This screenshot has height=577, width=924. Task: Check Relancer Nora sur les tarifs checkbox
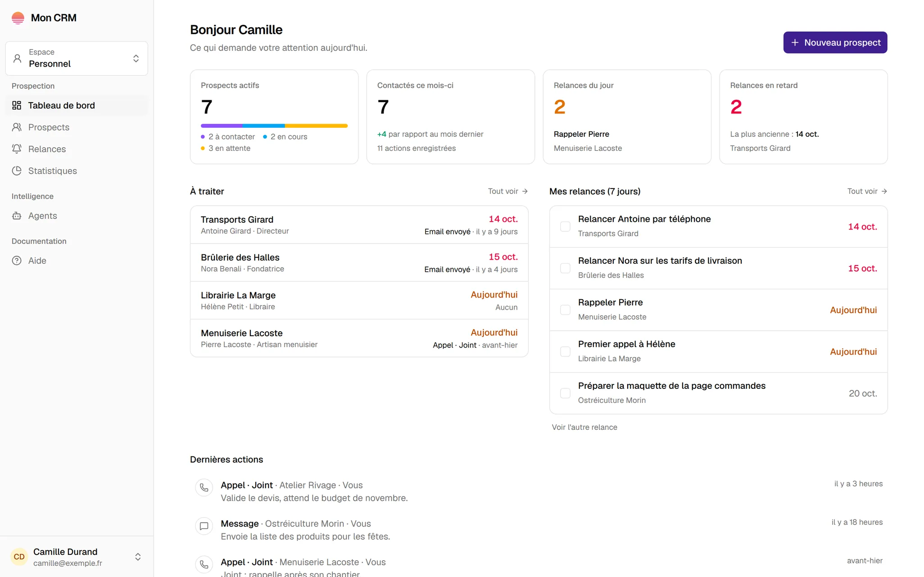coord(565,268)
